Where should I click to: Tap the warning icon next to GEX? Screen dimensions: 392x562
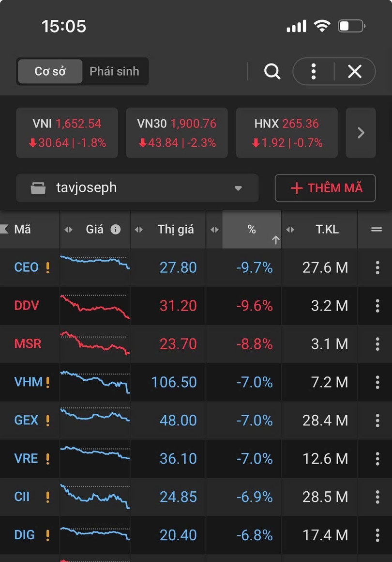tap(48, 421)
